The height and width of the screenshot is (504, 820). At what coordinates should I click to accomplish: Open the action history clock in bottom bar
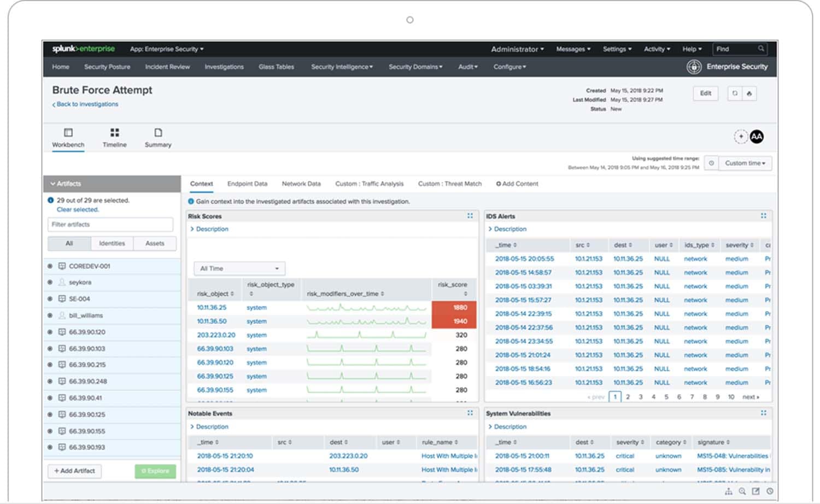coord(770,491)
